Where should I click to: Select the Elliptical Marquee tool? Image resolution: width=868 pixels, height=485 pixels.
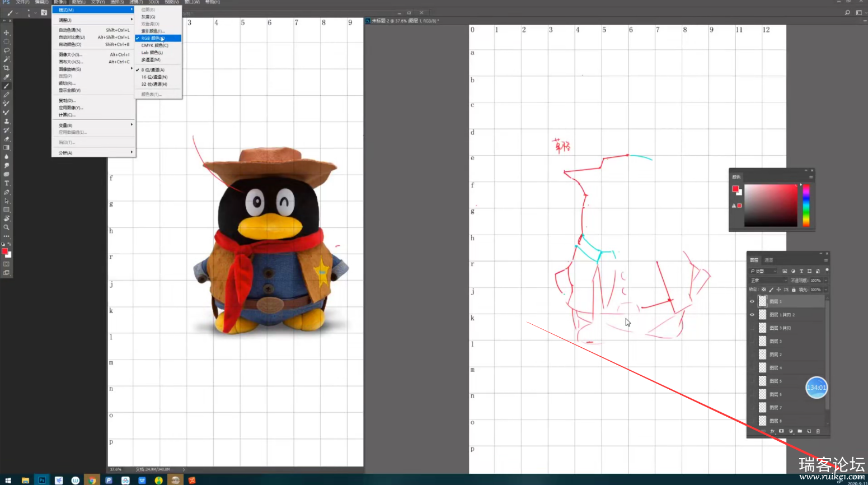[x=7, y=41]
